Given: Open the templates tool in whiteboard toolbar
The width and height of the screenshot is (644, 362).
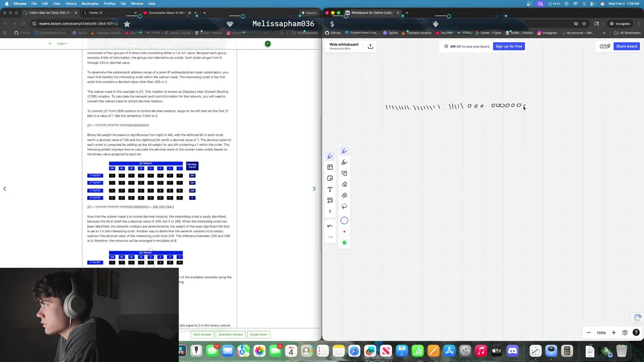Looking at the screenshot, I should pyautogui.click(x=330, y=167).
